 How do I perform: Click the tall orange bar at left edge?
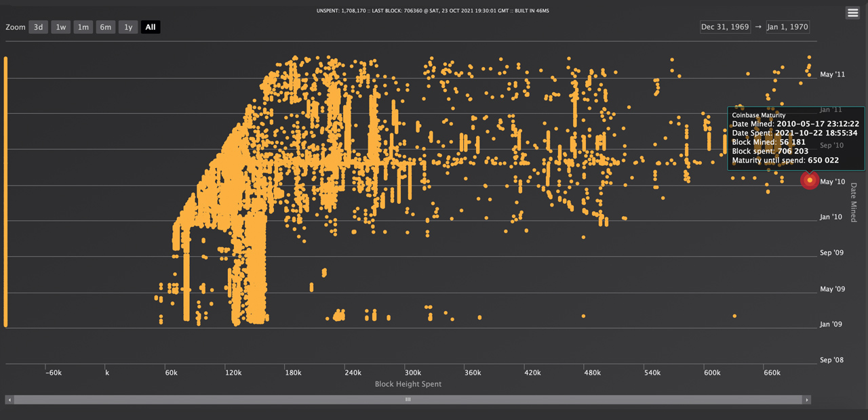5,192
